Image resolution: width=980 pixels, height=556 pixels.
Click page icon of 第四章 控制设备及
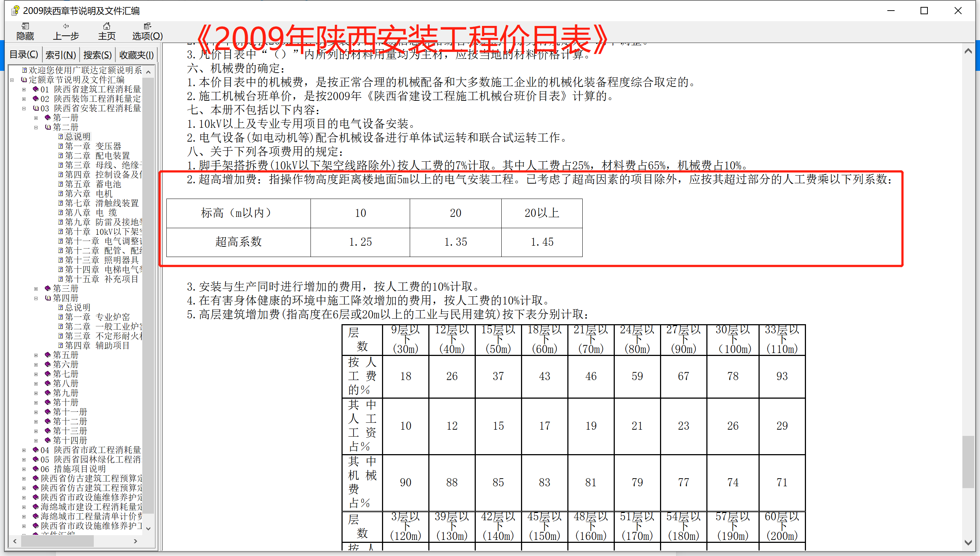click(x=60, y=175)
